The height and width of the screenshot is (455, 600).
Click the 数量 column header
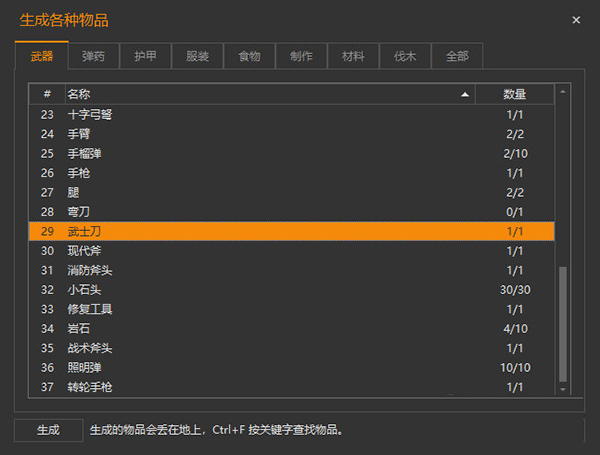[515, 94]
